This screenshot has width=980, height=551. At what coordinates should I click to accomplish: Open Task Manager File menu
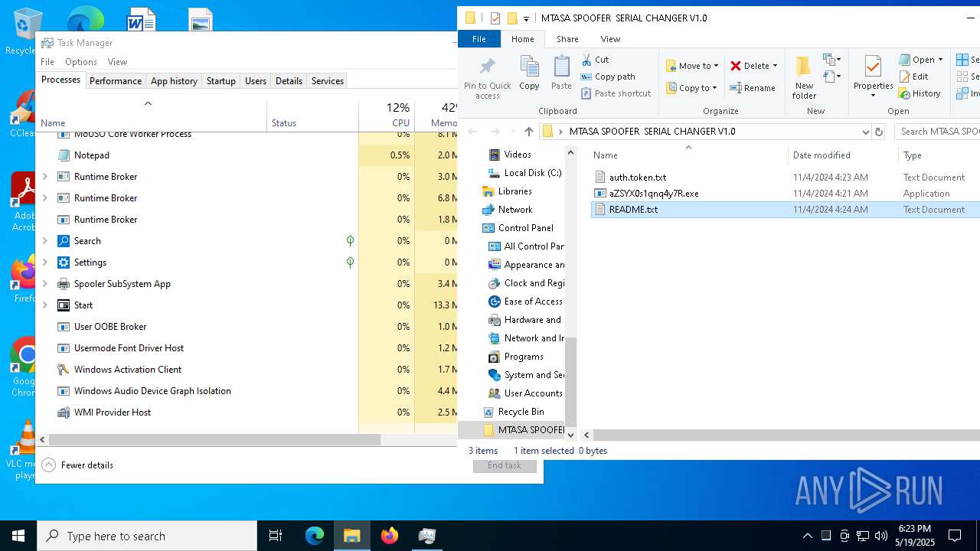click(47, 62)
